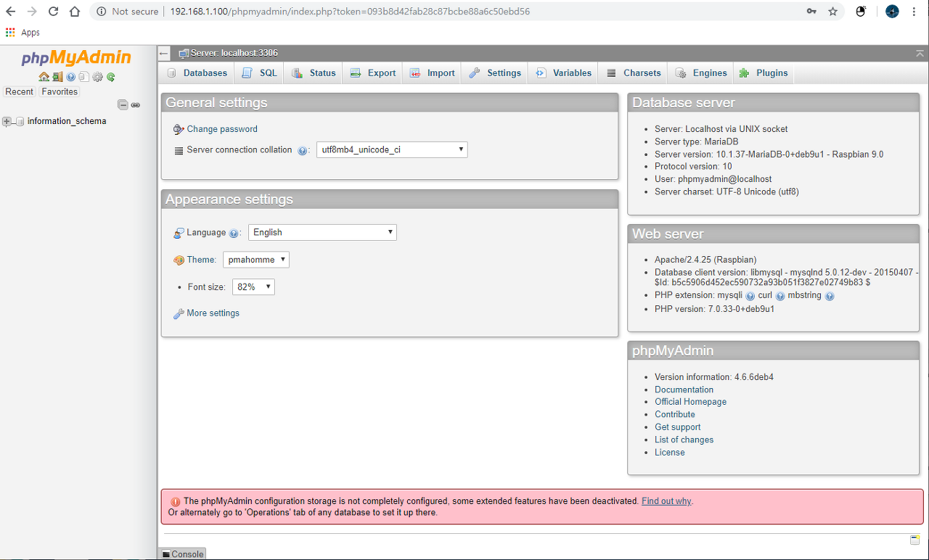Open the Apps shortcut in bookmarks bar
The height and width of the screenshot is (560, 929).
tap(22, 33)
